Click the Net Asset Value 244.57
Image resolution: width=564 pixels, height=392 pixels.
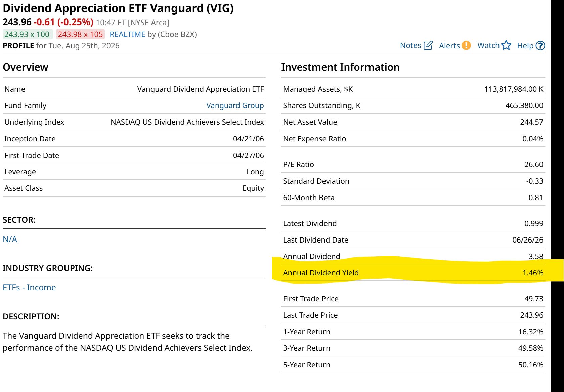[532, 122]
